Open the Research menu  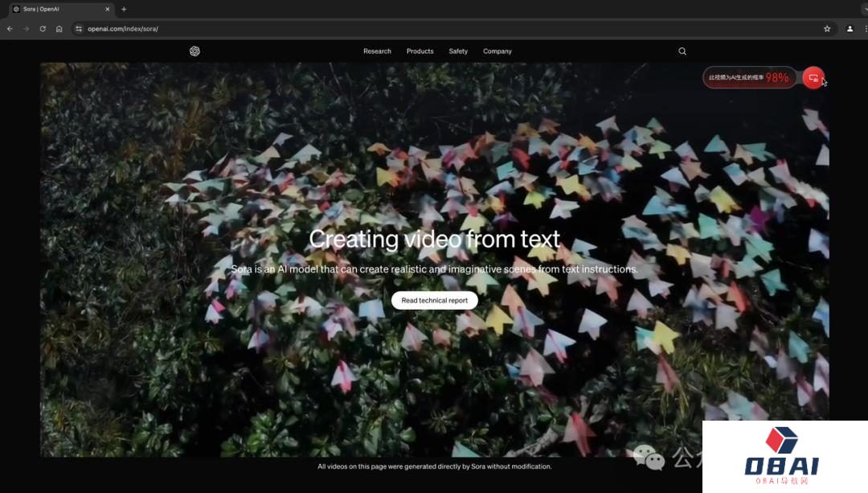pos(377,51)
